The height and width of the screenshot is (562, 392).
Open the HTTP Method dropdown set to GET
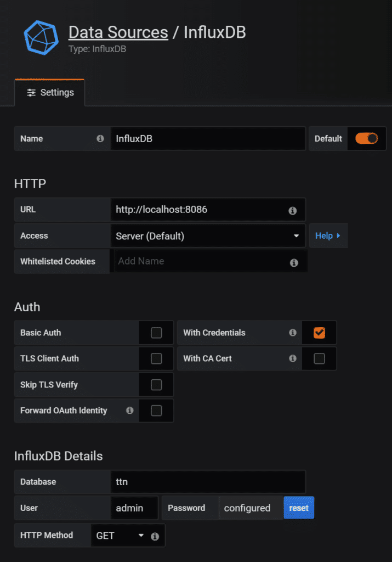[120, 536]
